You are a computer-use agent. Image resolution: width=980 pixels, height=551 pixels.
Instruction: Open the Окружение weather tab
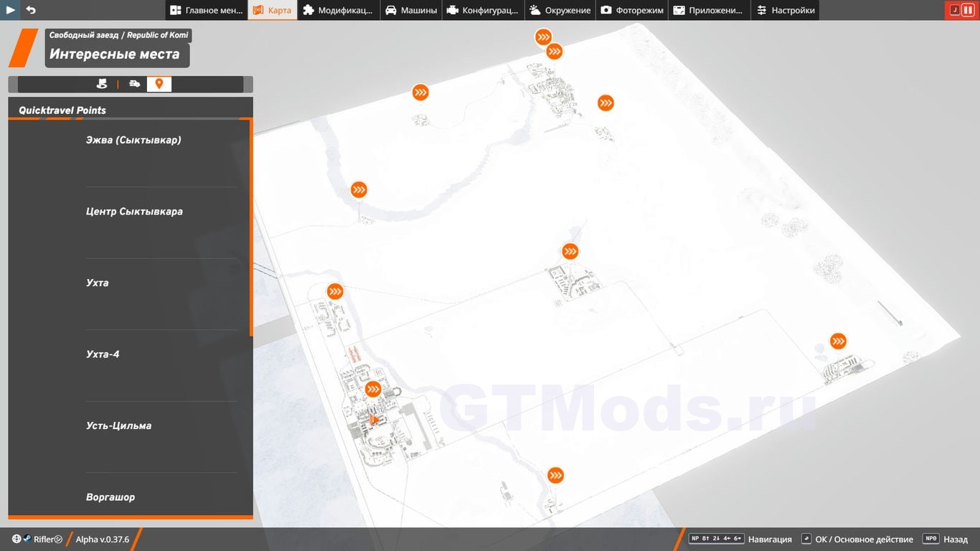tap(560, 10)
